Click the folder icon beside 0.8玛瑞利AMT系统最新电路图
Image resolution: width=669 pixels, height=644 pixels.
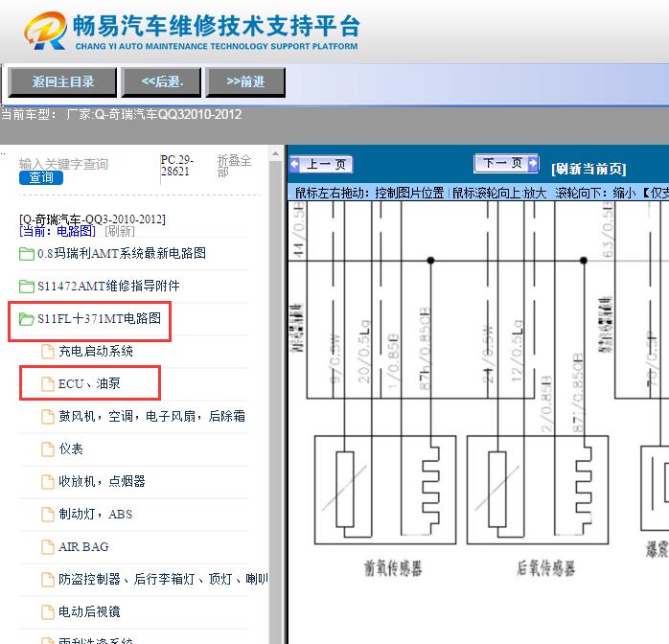(27, 254)
